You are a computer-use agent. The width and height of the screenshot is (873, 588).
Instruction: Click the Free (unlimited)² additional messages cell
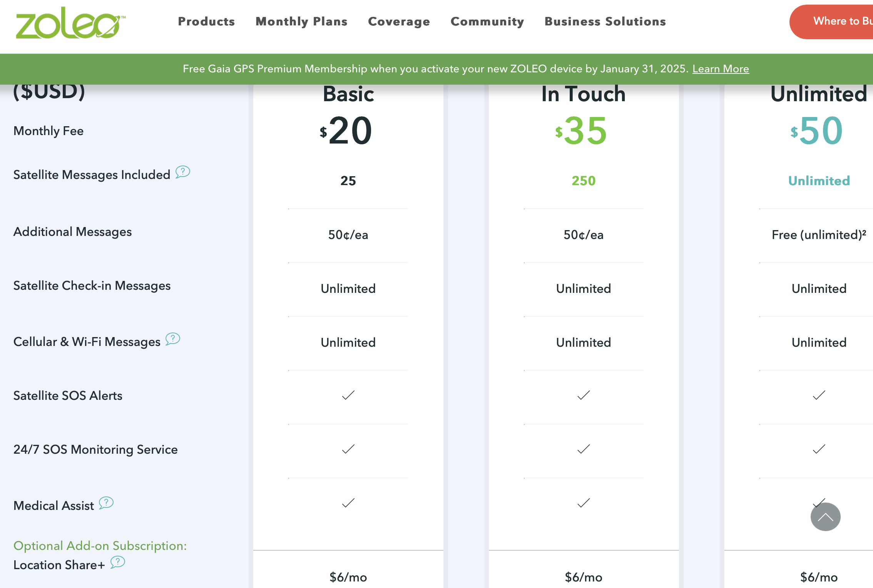(x=819, y=235)
